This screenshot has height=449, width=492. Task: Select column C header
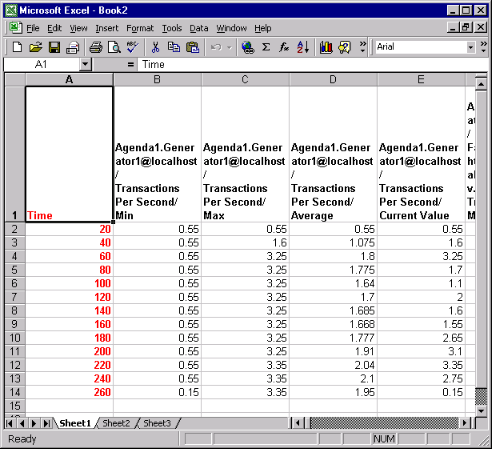pyautogui.click(x=245, y=80)
